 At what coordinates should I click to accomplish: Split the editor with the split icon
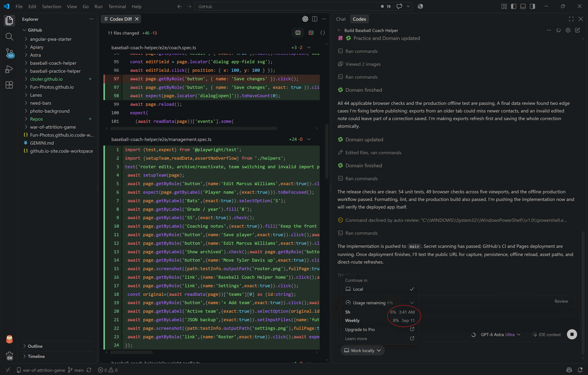[x=315, y=19]
